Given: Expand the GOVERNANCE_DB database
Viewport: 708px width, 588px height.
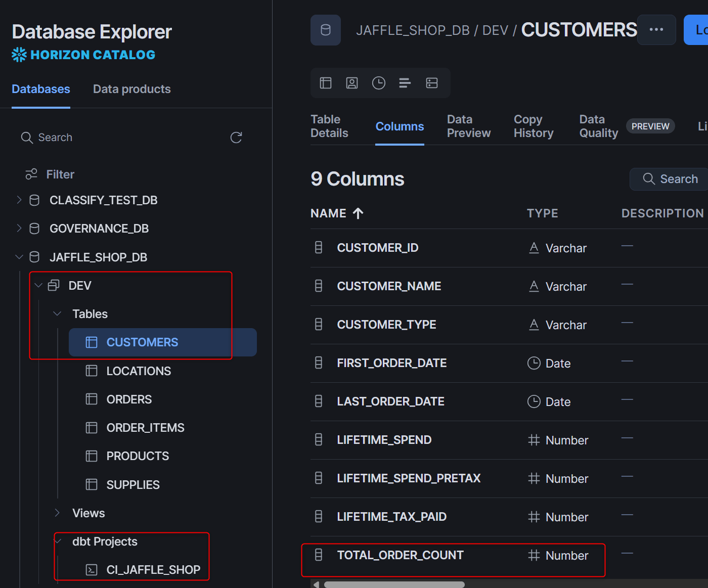Looking at the screenshot, I should tap(19, 228).
